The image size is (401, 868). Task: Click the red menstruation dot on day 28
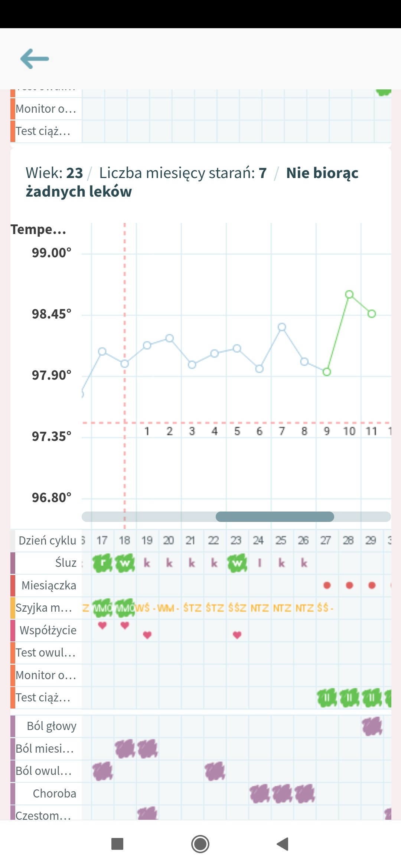pyautogui.click(x=349, y=585)
